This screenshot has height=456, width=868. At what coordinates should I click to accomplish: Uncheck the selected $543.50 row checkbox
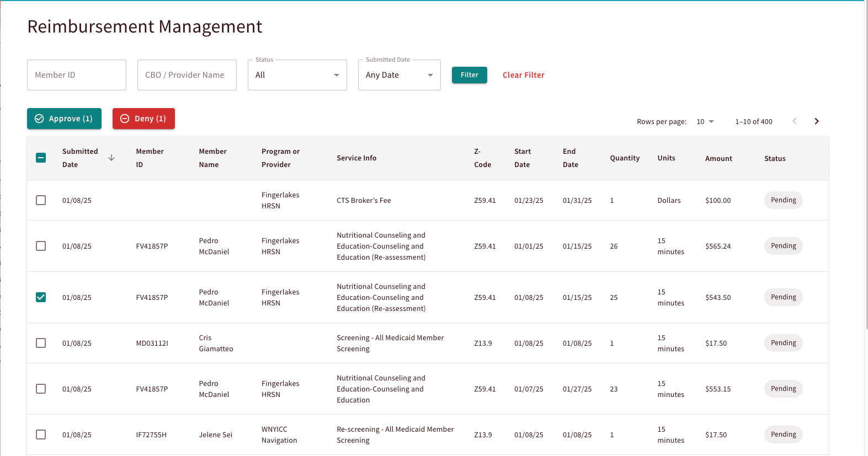pyautogui.click(x=41, y=297)
